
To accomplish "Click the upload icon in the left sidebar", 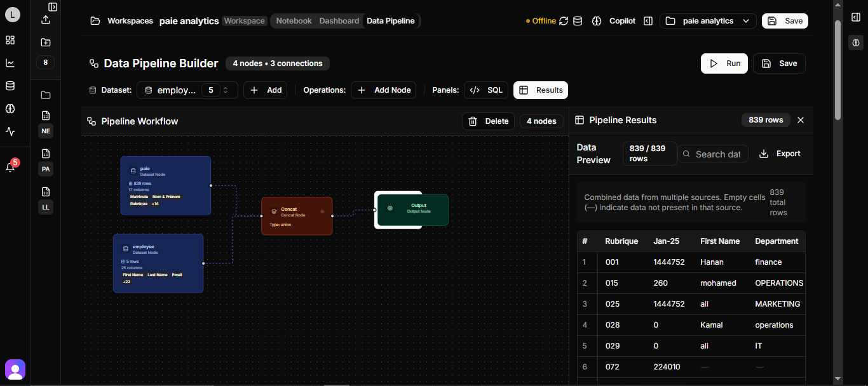I will 45,19.
